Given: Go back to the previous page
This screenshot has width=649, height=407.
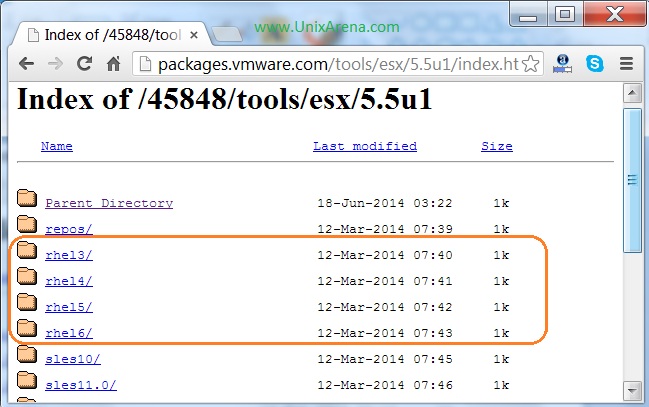Looking at the screenshot, I should pos(26,64).
